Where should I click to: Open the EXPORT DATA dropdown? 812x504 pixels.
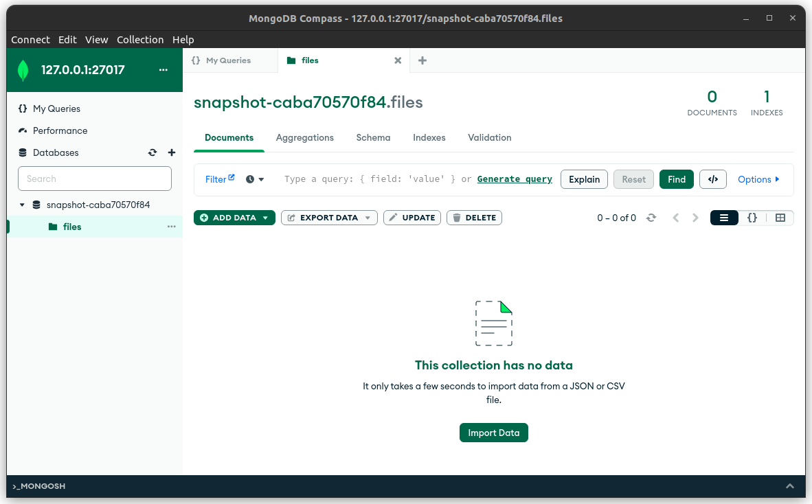pos(368,218)
